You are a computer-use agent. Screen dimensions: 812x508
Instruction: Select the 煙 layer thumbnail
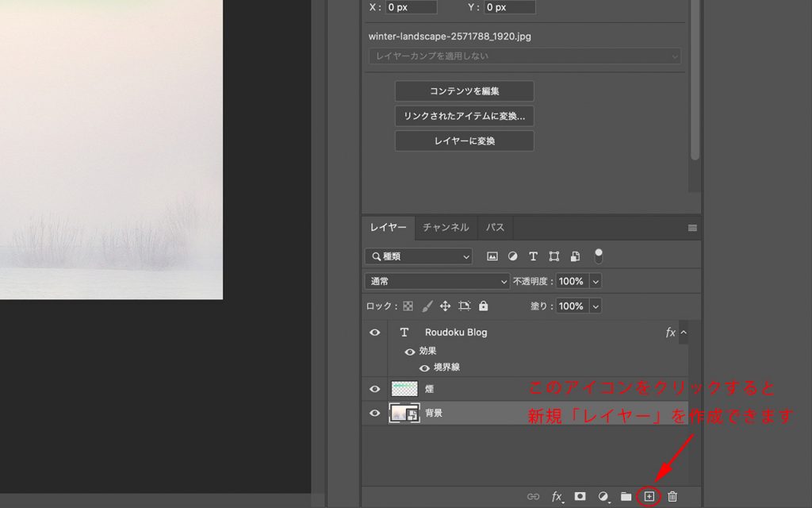click(x=404, y=389)
